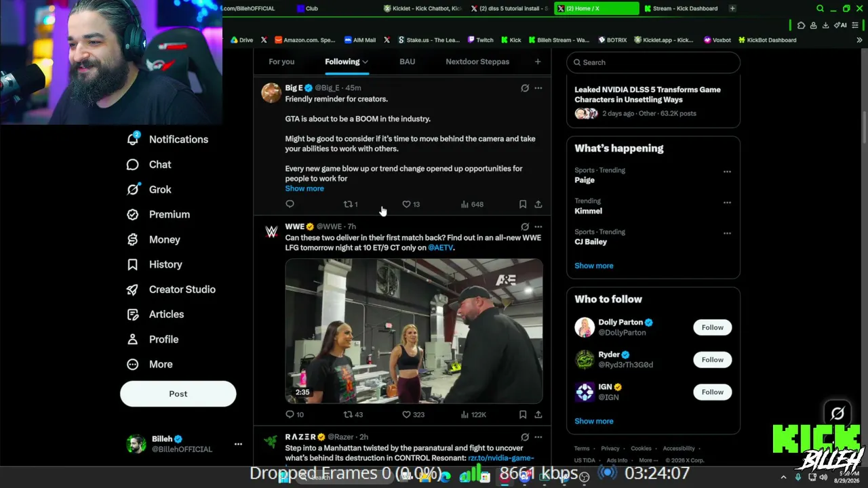868x488 pixels.
Task: Switch to the BAU tab
Action: [407, 62]
